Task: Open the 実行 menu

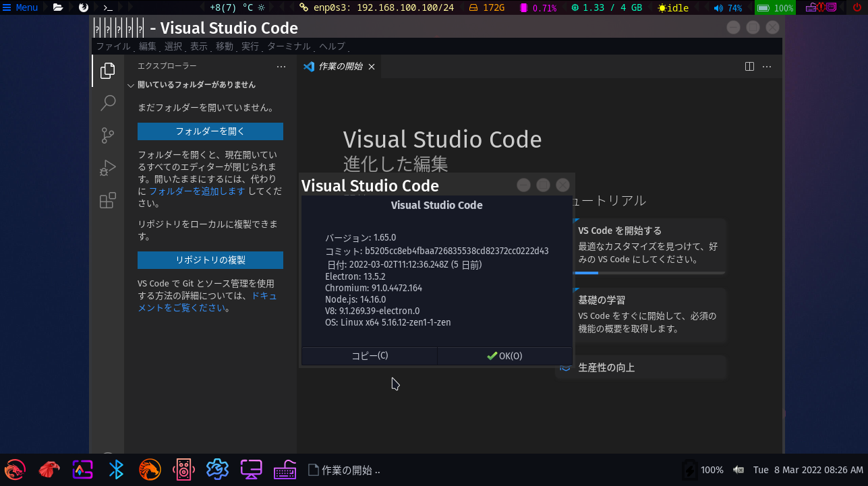Action: (x=250, y=47)
